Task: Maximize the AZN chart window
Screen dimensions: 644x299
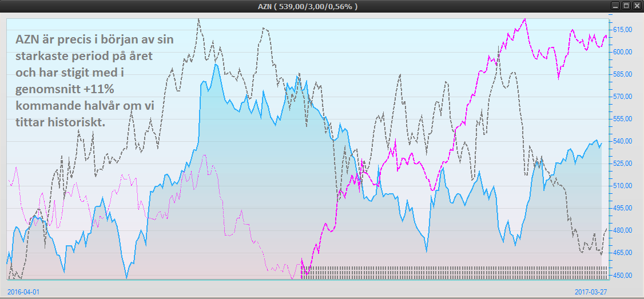Action: [x=627, y=6]
